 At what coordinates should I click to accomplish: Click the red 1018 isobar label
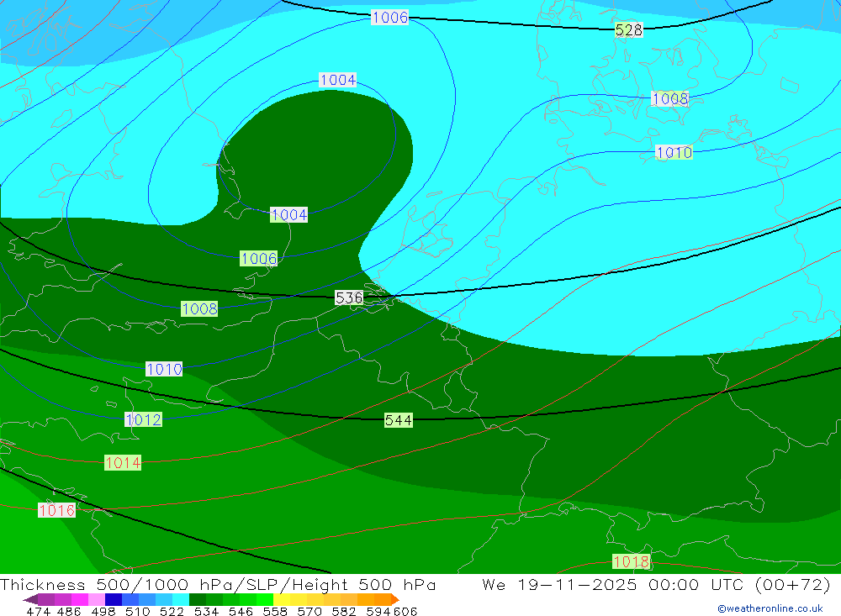point(632,562)
